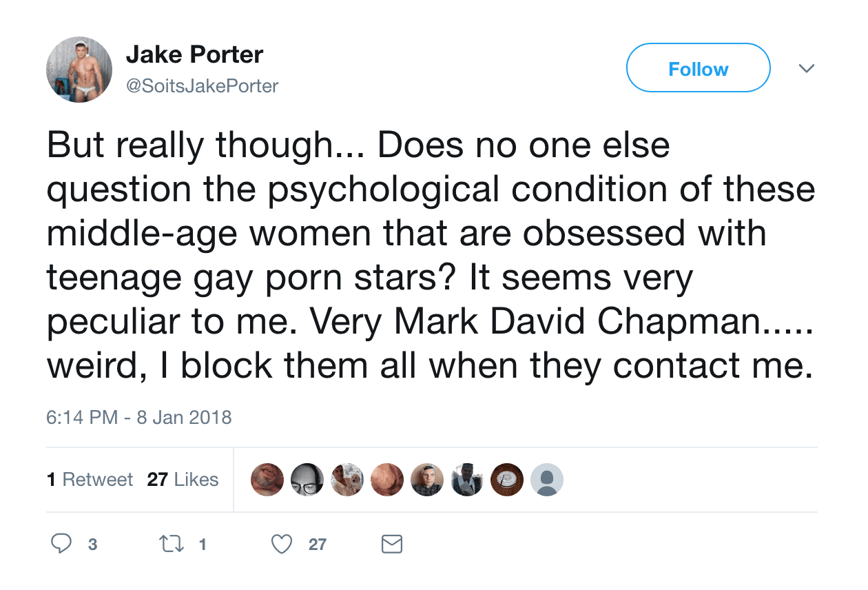868x590 pixels.
Task: Click the reply count 3 beside the bubble
Action: click(92, 545)
